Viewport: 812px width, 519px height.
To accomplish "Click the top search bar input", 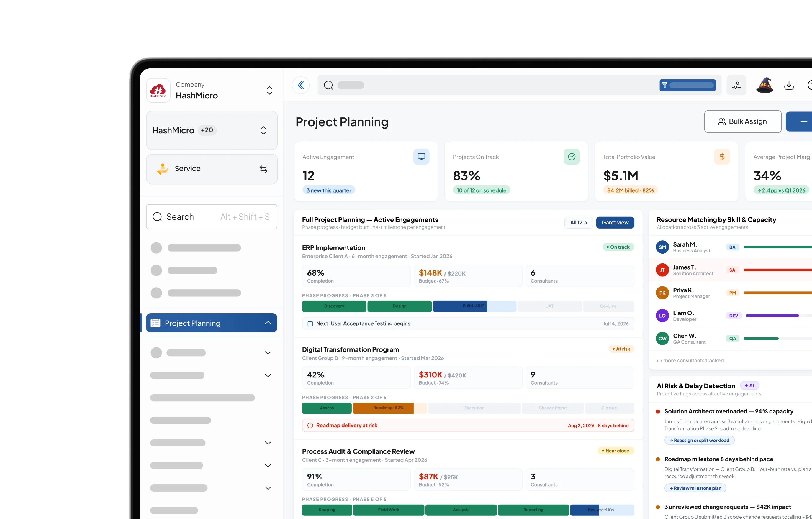I will [x=519, y=85].
